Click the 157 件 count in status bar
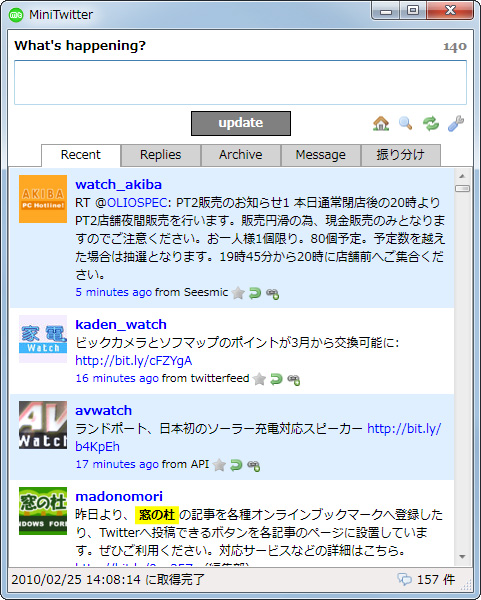Viewport: 481px width, 600px height. (x=436, y=579)
